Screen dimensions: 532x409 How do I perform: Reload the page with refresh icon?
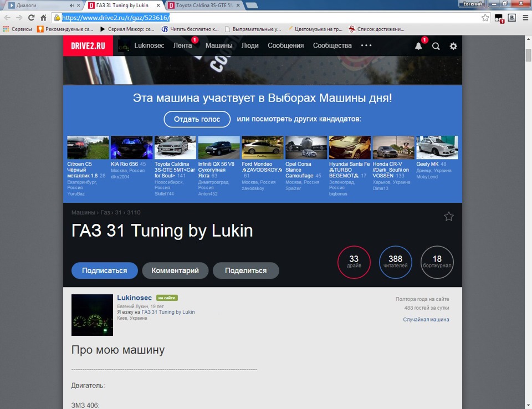pos(31,18)
